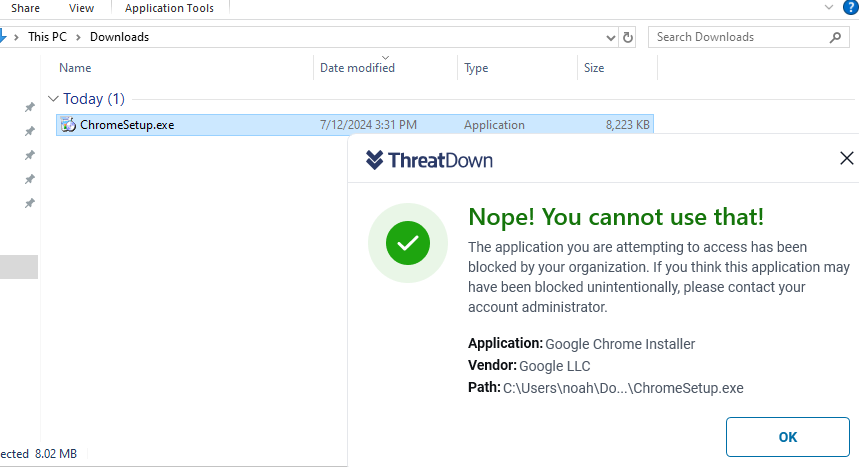Sort files by Name column
Screen dimensions: 859x467
[x=75, y=68]
